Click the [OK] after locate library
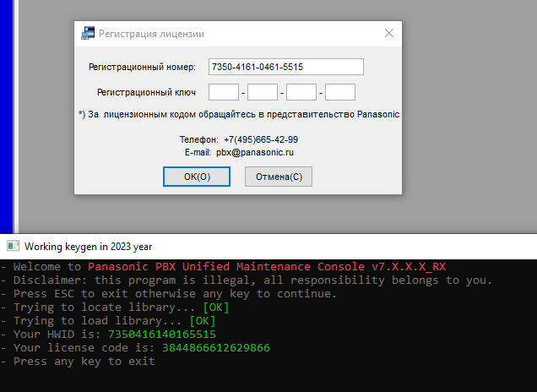This screenshot has height=392, width=537. 216,308
